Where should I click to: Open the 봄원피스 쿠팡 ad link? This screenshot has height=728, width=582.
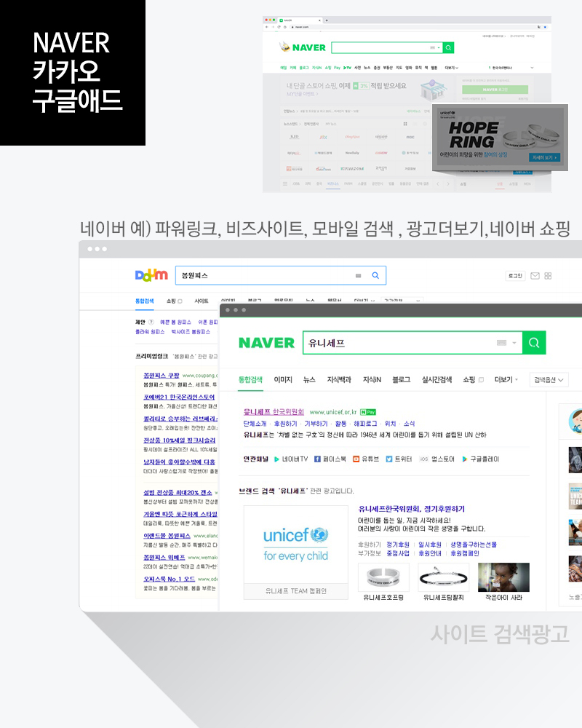click(161, 375)
